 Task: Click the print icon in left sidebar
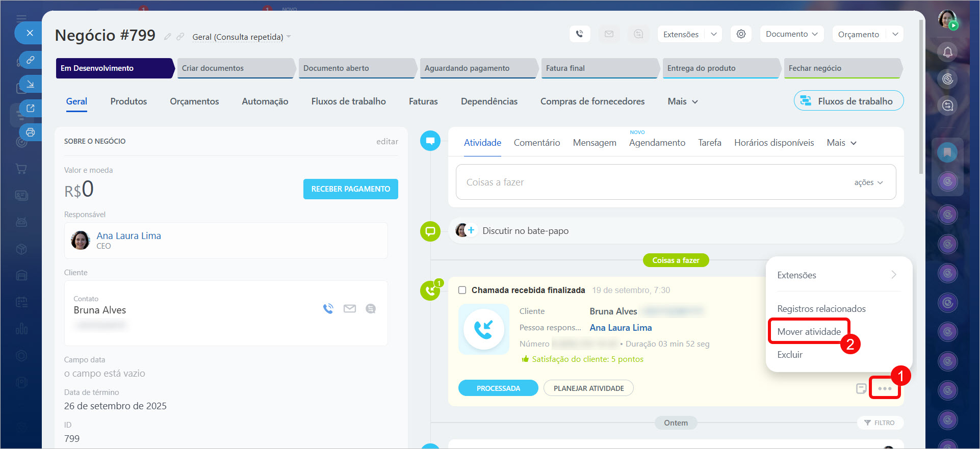(31, 133)
